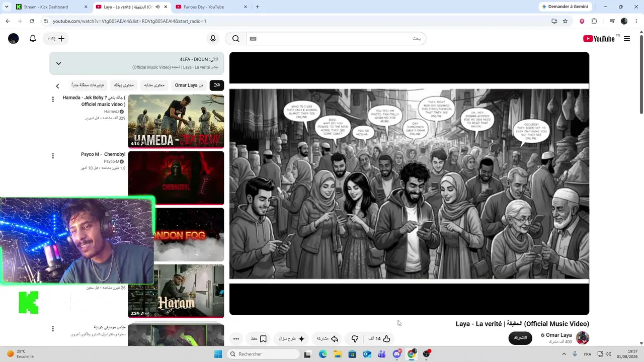Dislike the Laya - La verité video
The height and width of the screenshot is (362, 644).
[355, 339]
